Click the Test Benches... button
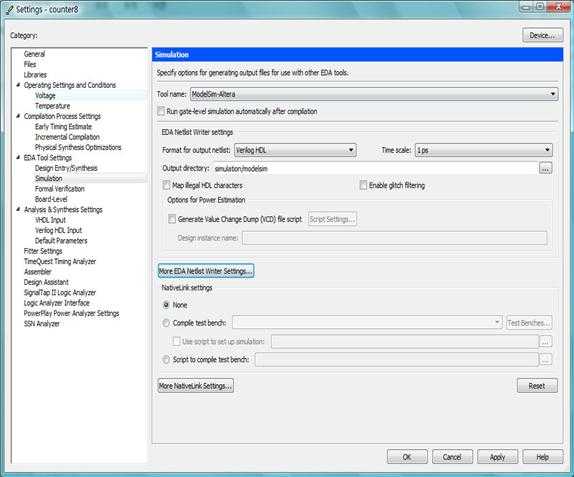 click(x=529, y=323)
